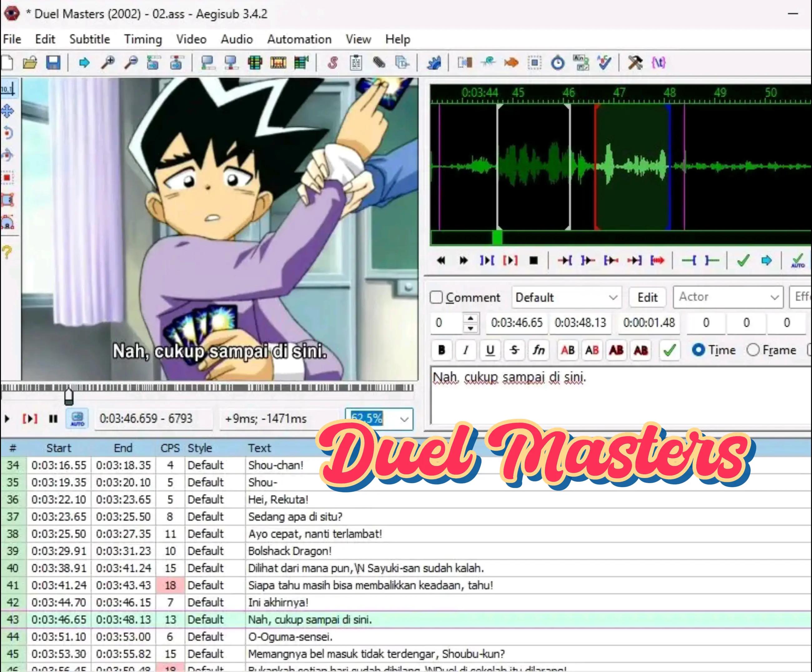Click in the subtitle text edit box
This screenshot has width=812, height=672.
tap(621, 395)
